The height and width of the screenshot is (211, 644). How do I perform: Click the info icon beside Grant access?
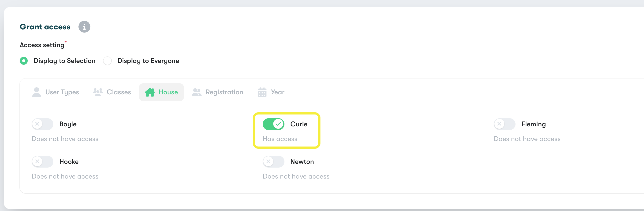click(84, 27)
